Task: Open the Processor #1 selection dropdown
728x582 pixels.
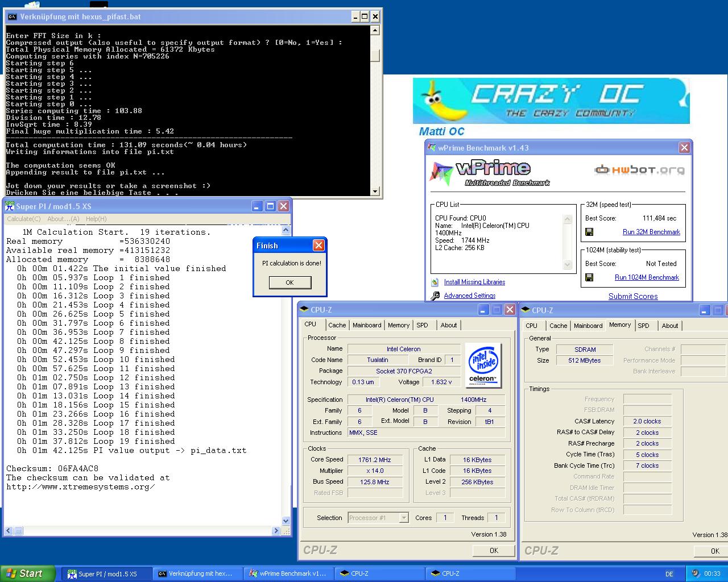Action: click(x=404, y=518)
